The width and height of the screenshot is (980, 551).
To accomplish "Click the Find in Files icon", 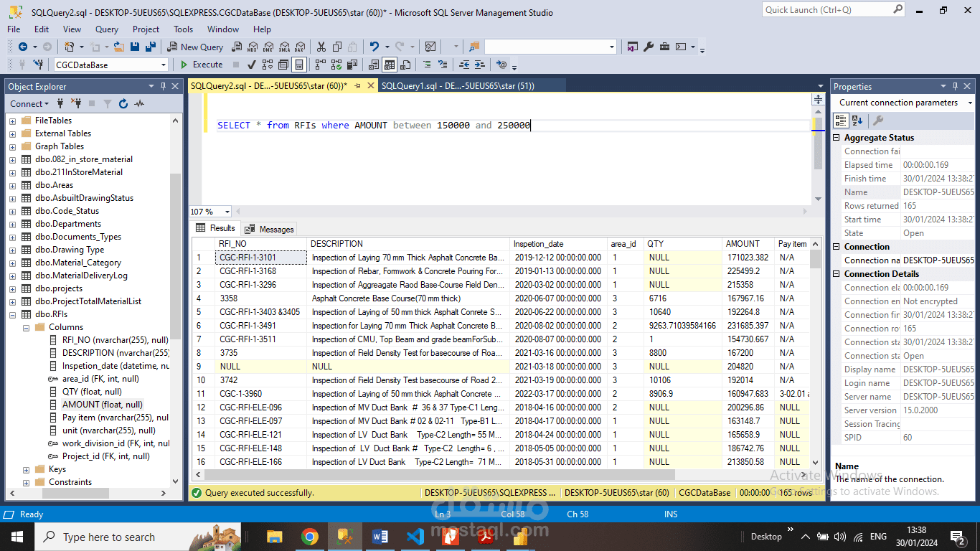I will [x=474, y=47].
